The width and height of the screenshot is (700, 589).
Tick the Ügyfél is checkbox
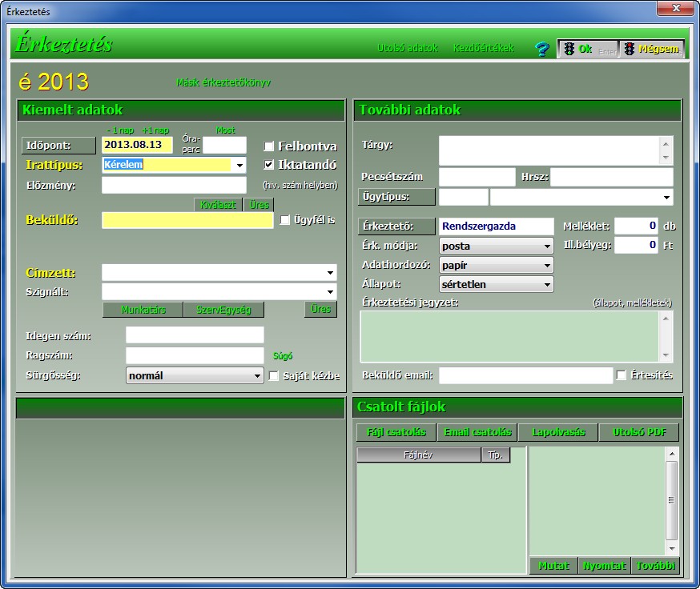[x=285, y=220]
